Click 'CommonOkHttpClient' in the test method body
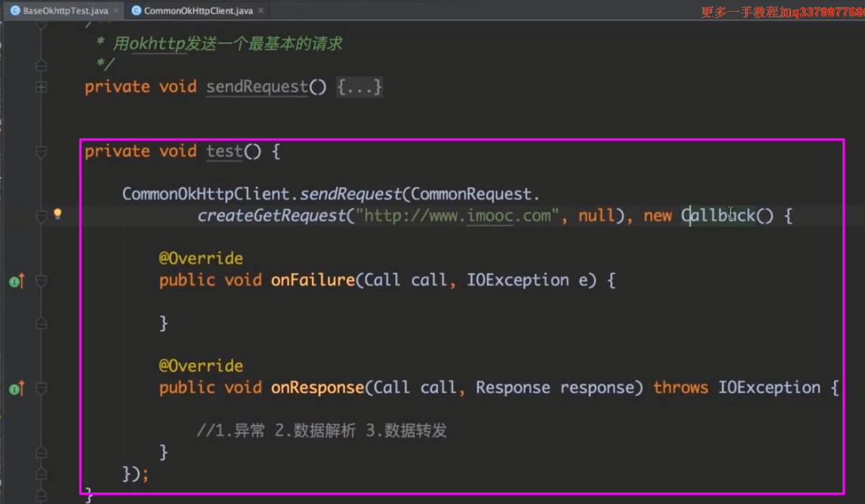 click(206, 194)
